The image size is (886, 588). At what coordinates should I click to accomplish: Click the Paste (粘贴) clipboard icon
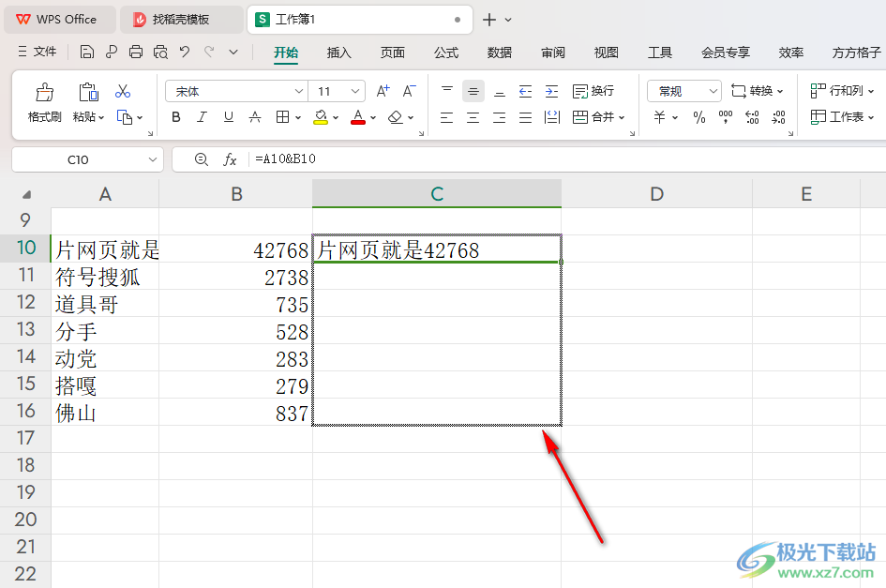click(89, 92)
